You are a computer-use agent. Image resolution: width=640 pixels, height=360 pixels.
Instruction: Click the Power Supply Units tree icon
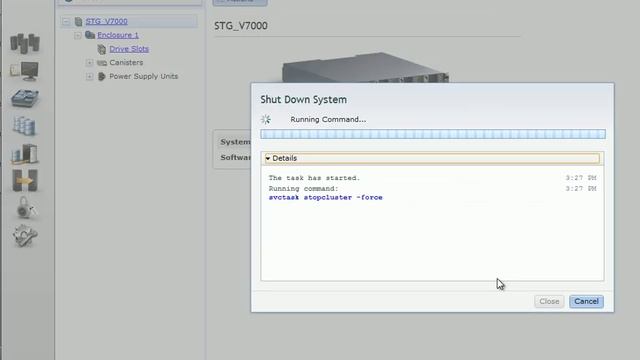(102, 76)
